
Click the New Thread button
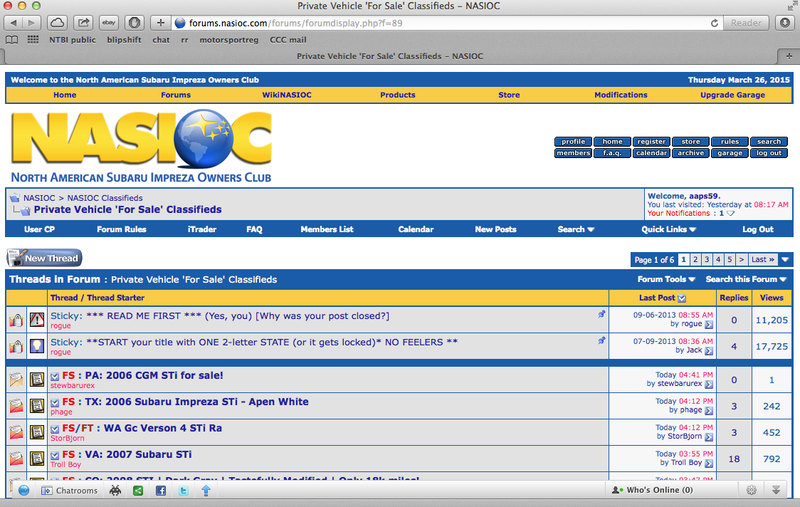[x=44, y=258]
